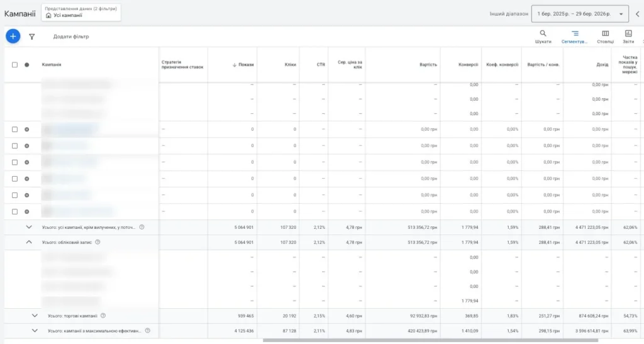Open the date range dropdown
Screen dimensions: 644x344
[580, 14]
